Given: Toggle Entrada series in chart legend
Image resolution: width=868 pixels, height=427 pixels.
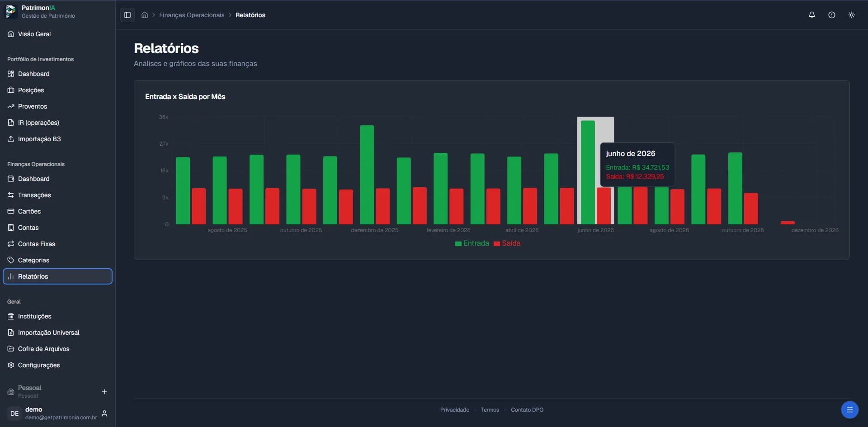Looking at the screenshot, I should pos(472,243).
